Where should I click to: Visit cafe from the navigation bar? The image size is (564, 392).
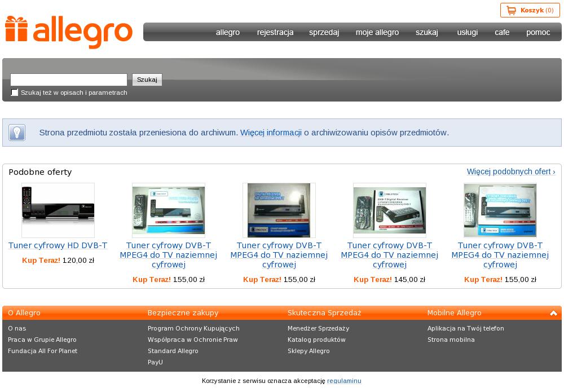[x=502, y=32]
